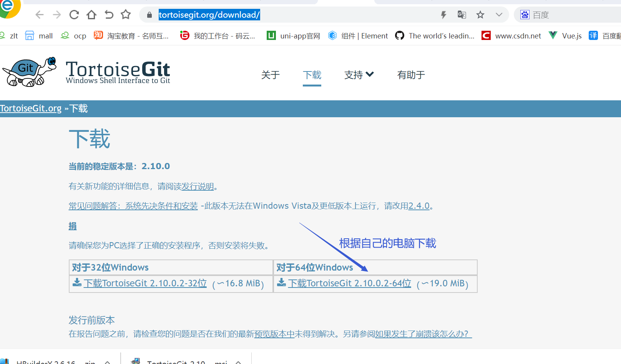This screenshot has height=364, width=621.
Task: Go to browser home page icon
Action: tap(91, 15)
